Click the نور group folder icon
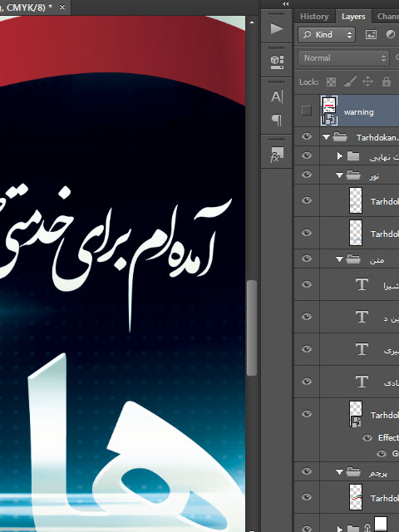This screenshot has height=532, width=399. [353, 175]
